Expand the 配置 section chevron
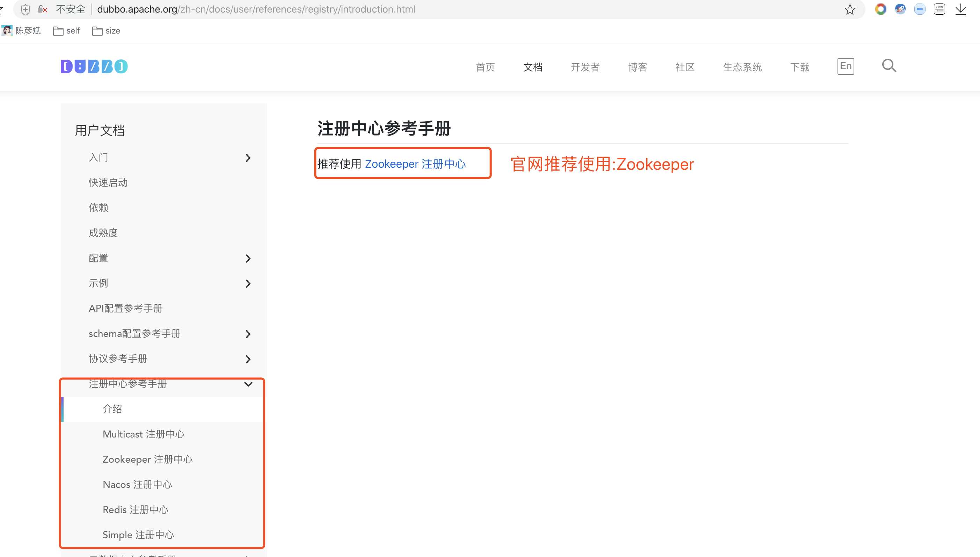Viewport: 980px width, 557px height. click(x=248, y=259)
